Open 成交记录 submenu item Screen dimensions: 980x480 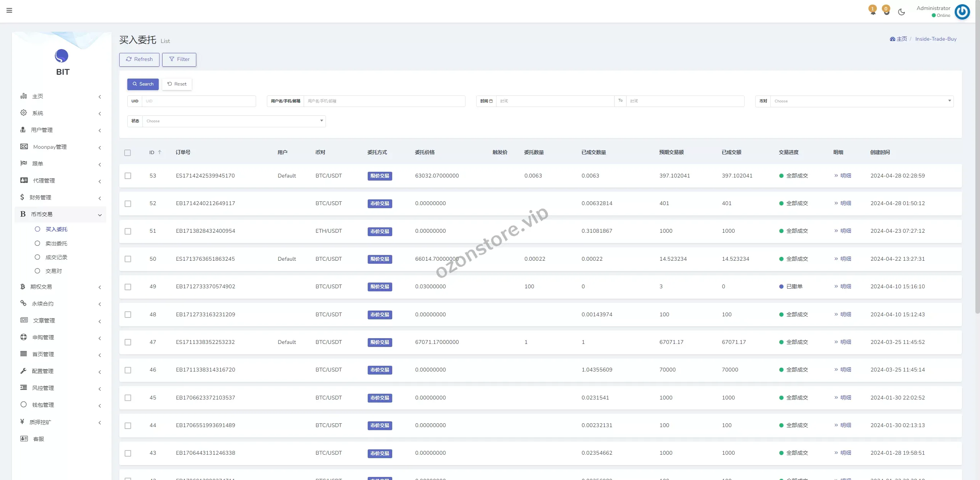point(56,257)
